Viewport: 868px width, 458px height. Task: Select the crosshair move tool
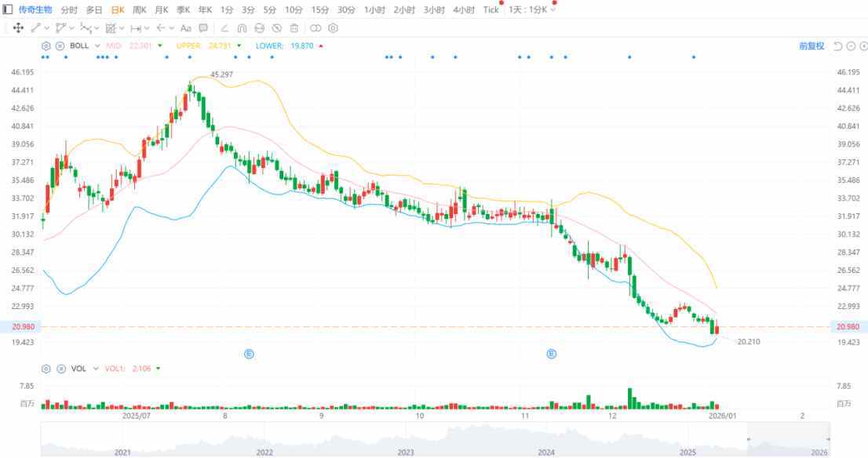pyautogui.click(x=17, y=28)
